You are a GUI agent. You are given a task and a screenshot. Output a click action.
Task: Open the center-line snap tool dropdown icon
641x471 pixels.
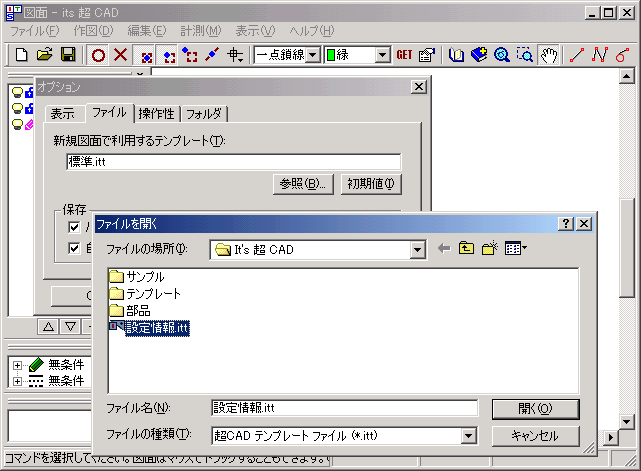[x=235, y=54]
